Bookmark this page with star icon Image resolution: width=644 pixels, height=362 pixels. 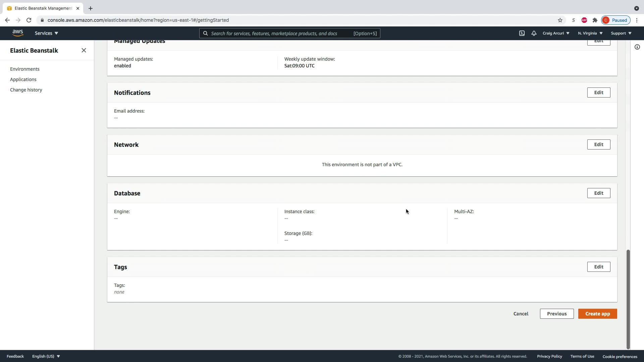560,20
